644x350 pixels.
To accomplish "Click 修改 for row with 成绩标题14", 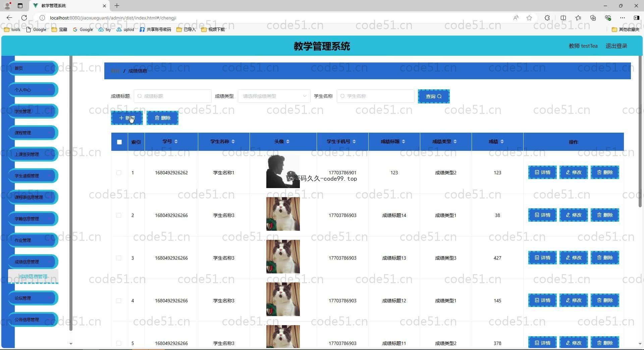I will point(574,215).
